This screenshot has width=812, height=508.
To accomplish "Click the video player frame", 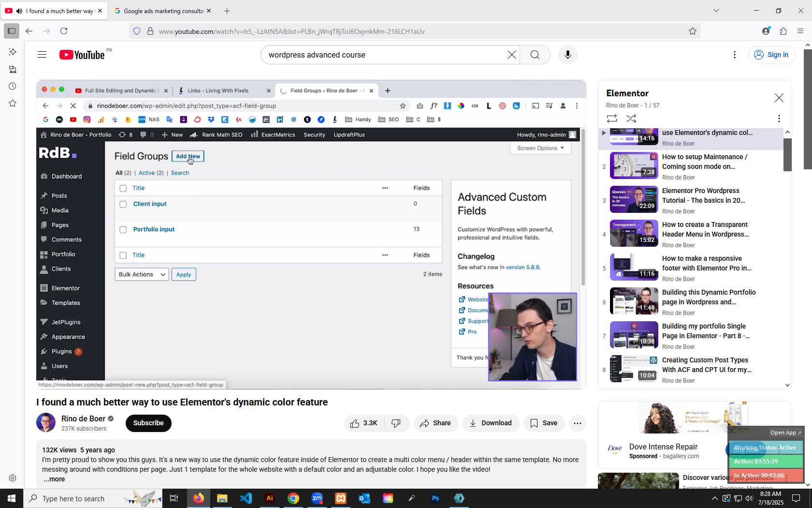I will [x=311, y=235].
